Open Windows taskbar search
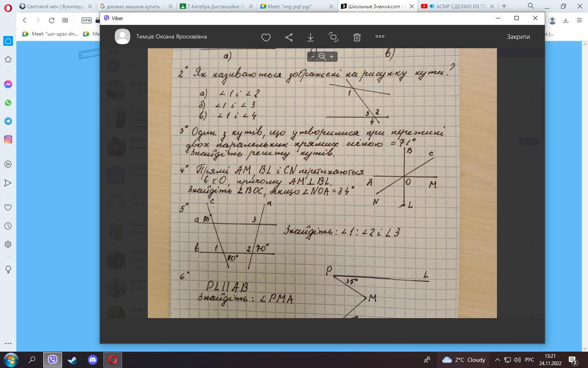 point(32,360)
